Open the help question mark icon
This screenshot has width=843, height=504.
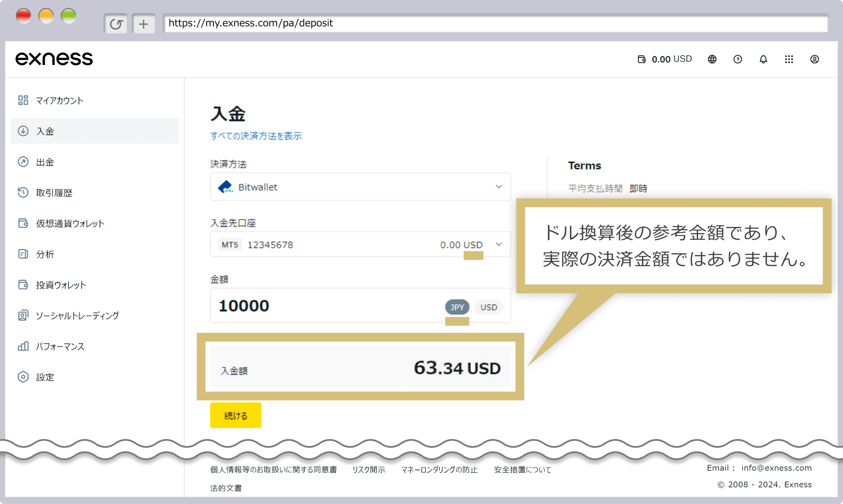pos(738,59)
